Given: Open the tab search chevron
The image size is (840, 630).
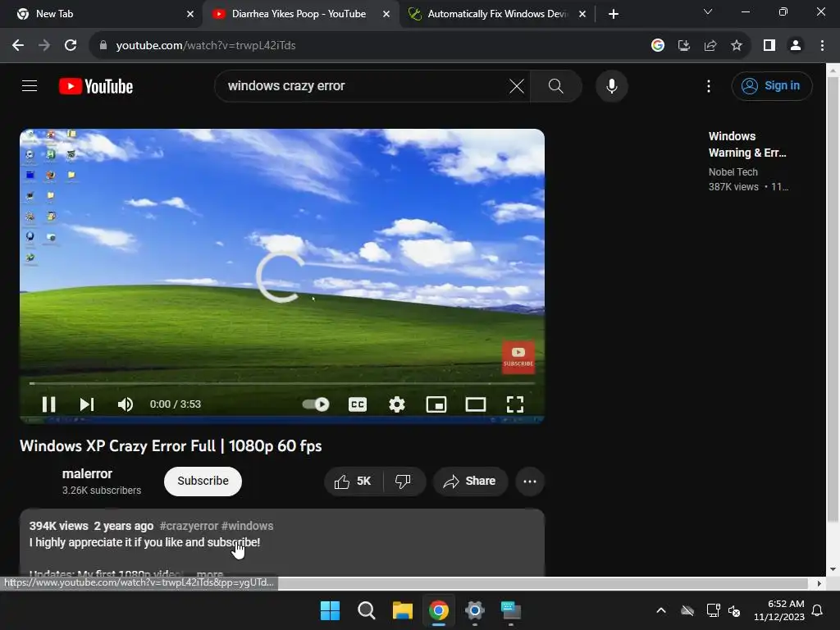Looking at the screenshot, I should click(708, 11).
